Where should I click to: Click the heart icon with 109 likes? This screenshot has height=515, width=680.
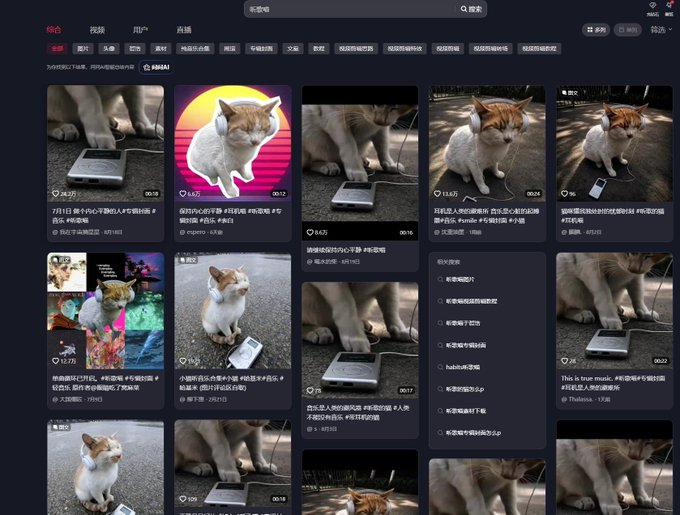pyautogui.click(x=183, y=499)
